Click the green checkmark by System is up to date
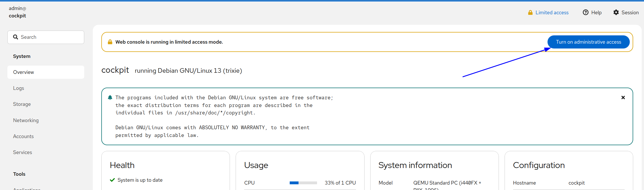Viewport: 644px width, 190px height. [x=112, y=180]
